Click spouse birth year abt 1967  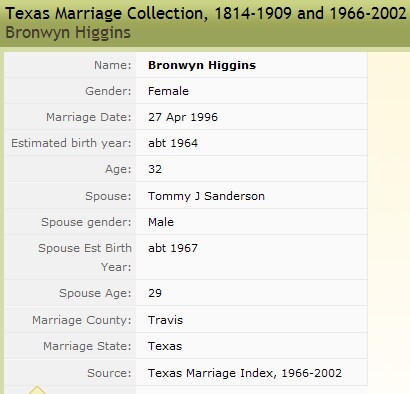[x=173, y=248]
